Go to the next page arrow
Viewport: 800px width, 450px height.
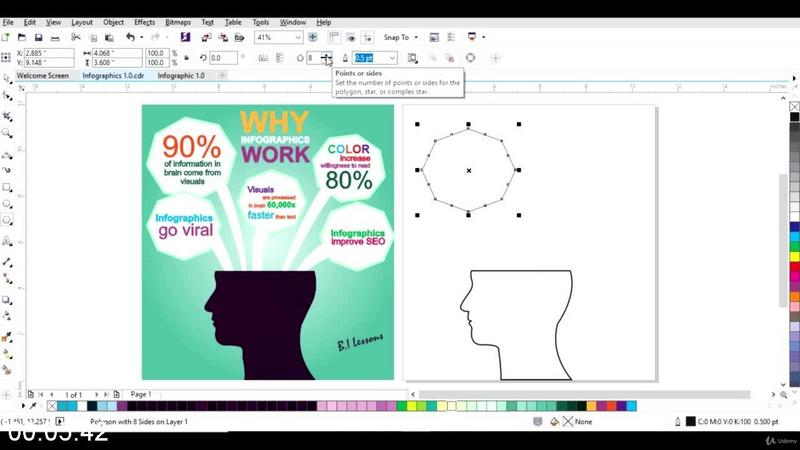[x=96, y=394]
